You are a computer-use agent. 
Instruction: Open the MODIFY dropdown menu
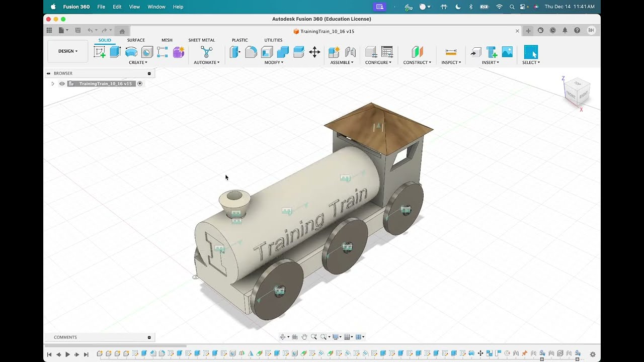pyautogui.click(x=274, y=62)
